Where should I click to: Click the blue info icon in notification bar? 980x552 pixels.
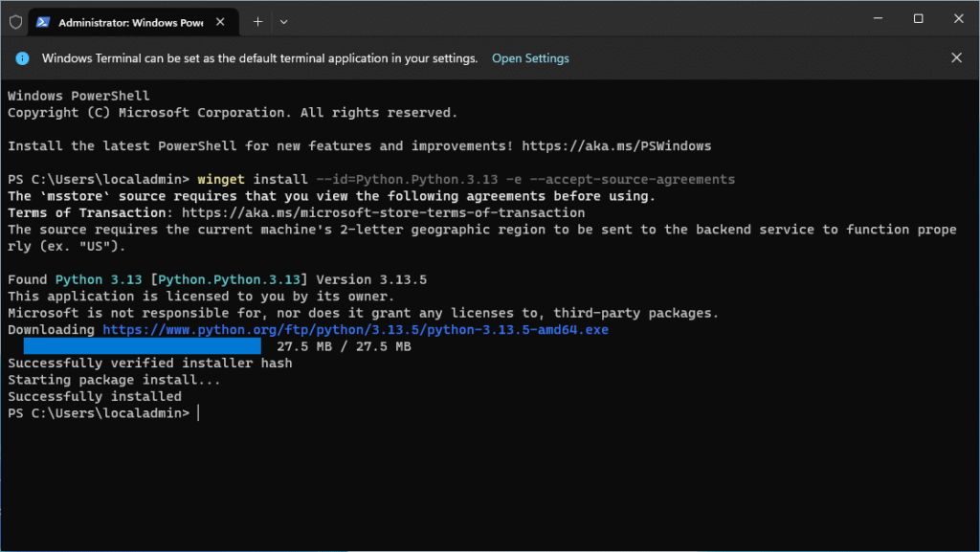pyautogui.click(x=23, y=58)
